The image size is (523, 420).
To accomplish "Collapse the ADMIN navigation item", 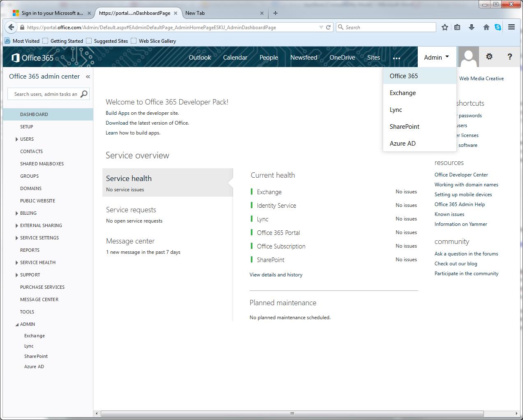I will (17, 325).
